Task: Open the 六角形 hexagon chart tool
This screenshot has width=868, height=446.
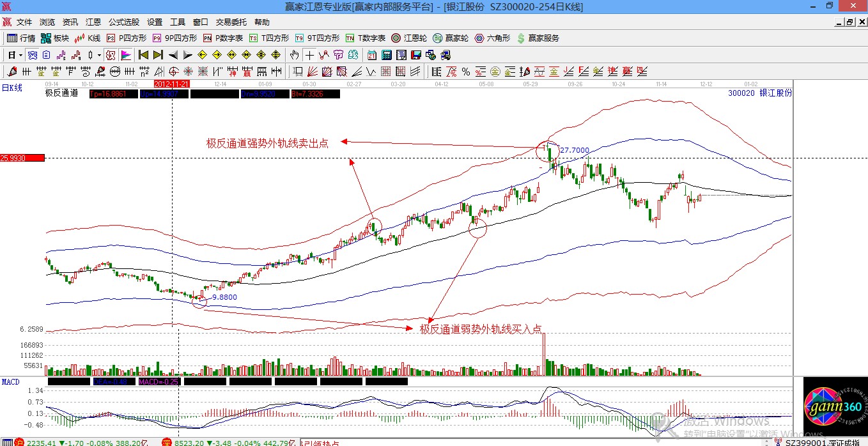Action: point(492,38)
